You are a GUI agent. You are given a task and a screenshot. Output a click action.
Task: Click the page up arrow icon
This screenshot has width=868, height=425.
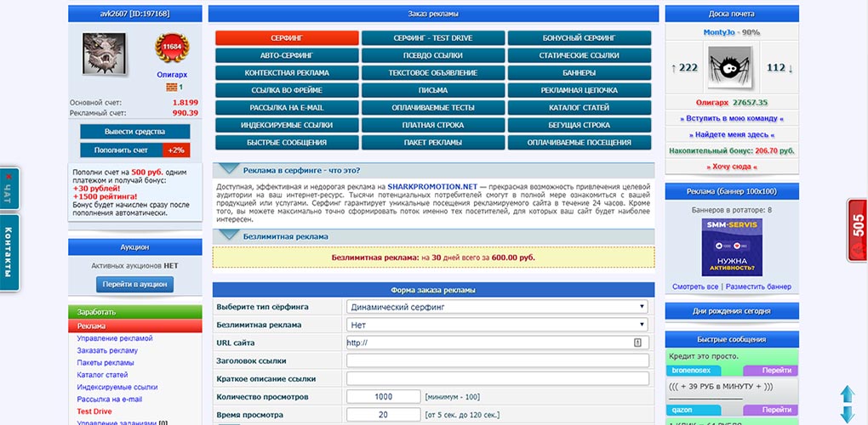point(848,394)
